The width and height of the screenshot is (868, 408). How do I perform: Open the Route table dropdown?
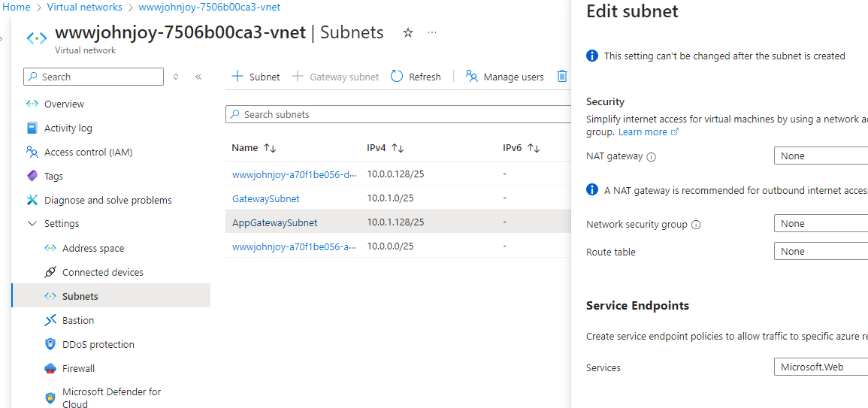pos(821,252)
